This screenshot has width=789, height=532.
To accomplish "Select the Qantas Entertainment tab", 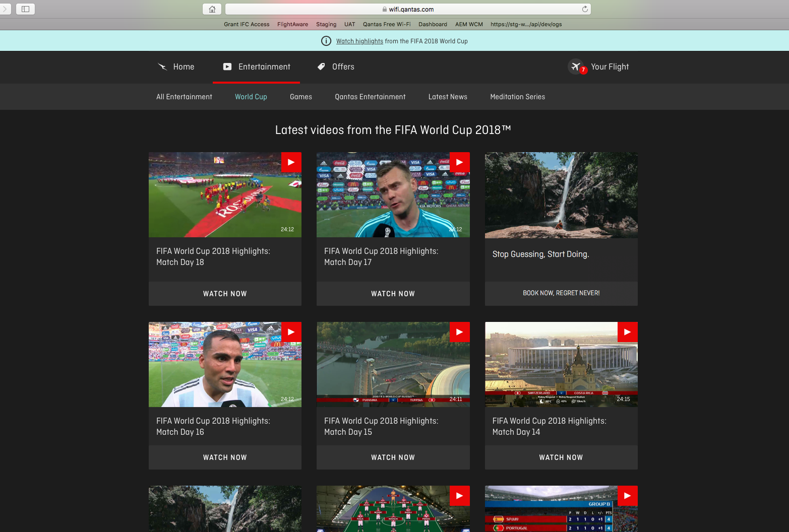I will coord(370,97).
